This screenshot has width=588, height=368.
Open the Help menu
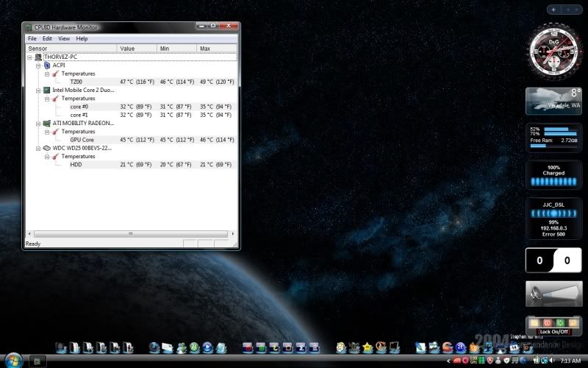click(x=82, y=38)
